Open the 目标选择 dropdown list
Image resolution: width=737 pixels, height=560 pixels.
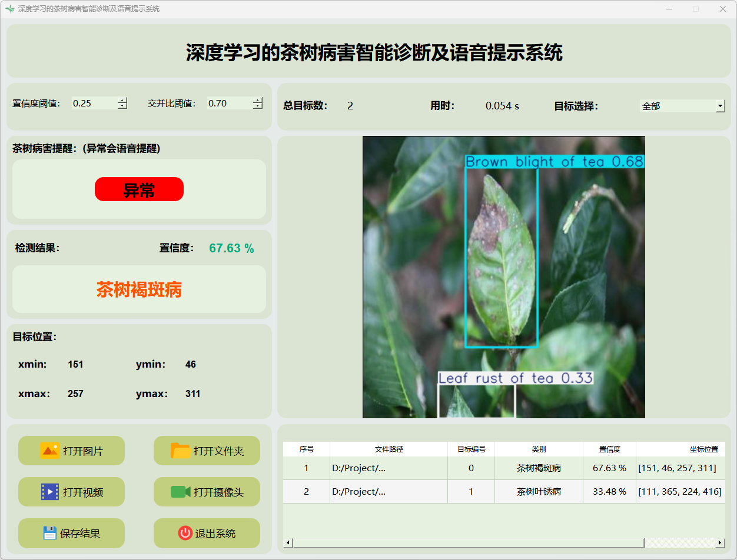[x=720, y=106]
